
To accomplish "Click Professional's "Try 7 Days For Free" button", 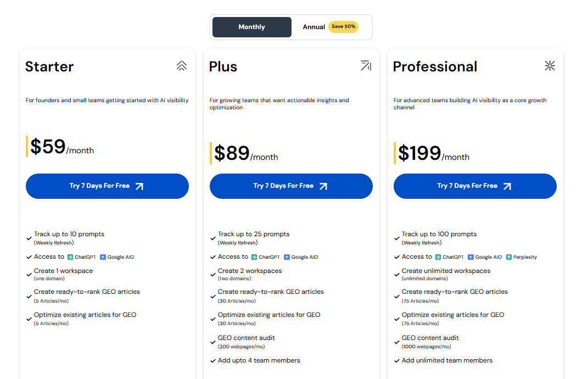I will click(x=474, y=186).
